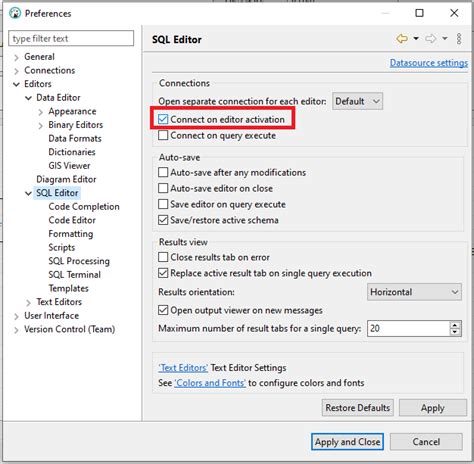
Task: Check Auto-save editor on close
Action: tap(163, 188)
